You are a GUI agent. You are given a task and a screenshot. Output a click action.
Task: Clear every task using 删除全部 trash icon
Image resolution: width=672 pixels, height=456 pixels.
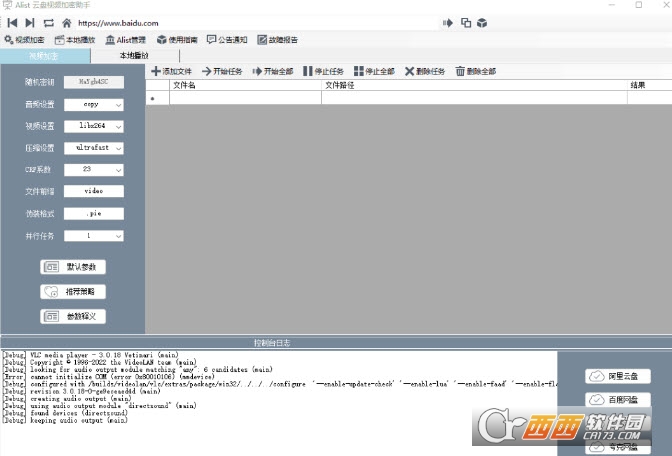pyautogui.click(x=476, y=71)
